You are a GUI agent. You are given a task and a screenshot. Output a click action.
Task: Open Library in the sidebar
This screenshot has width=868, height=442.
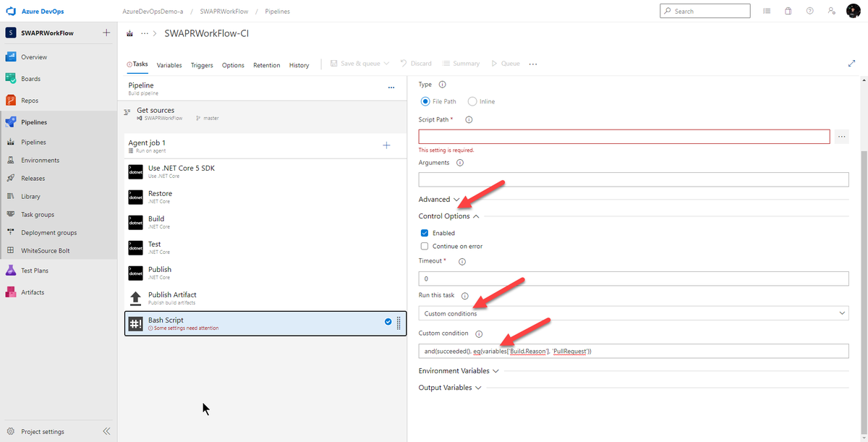(30, 197)
